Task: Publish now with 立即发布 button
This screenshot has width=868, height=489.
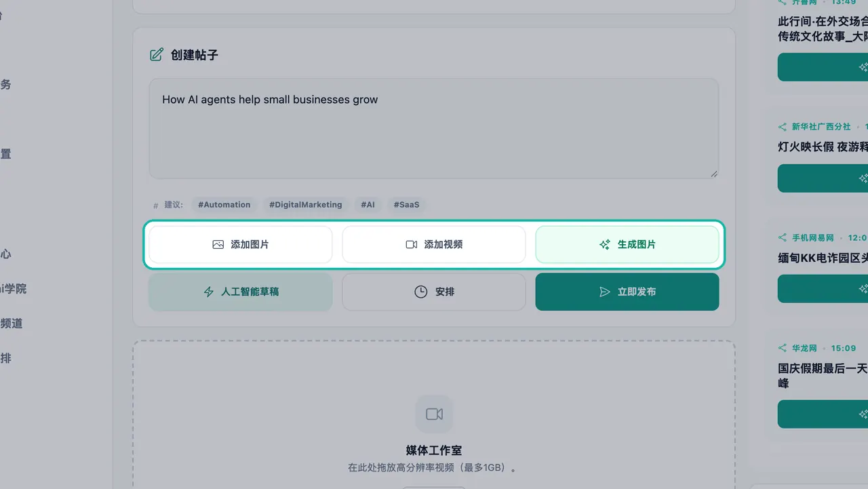Action: coord(627,292)
